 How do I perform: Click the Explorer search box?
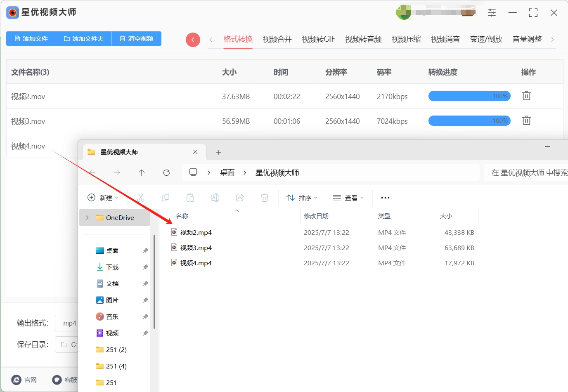526,172
